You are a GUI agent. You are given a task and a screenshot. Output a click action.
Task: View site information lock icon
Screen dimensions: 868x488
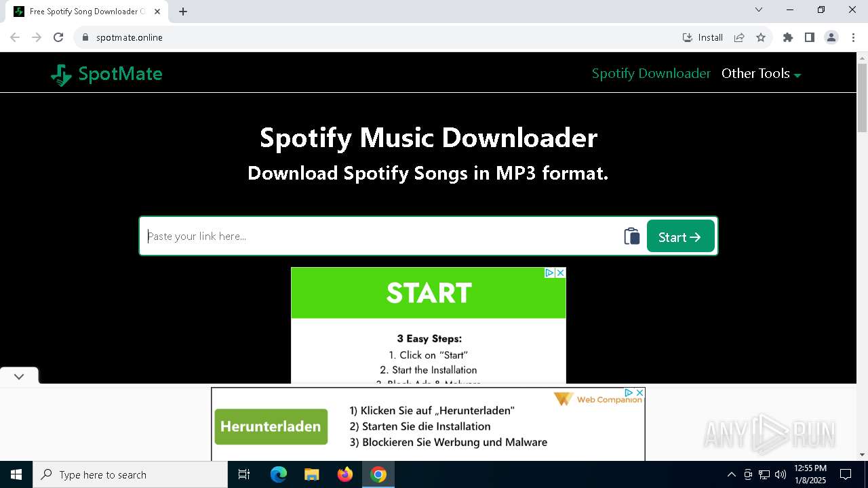[85, 37]
